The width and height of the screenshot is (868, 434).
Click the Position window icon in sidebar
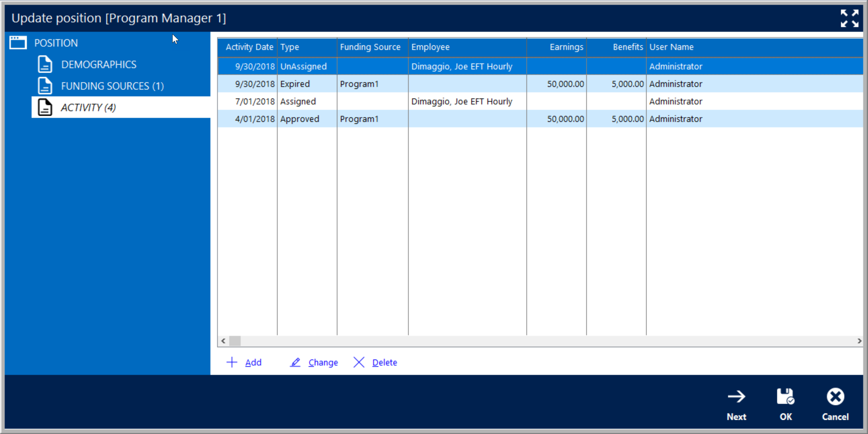(18, 43)
